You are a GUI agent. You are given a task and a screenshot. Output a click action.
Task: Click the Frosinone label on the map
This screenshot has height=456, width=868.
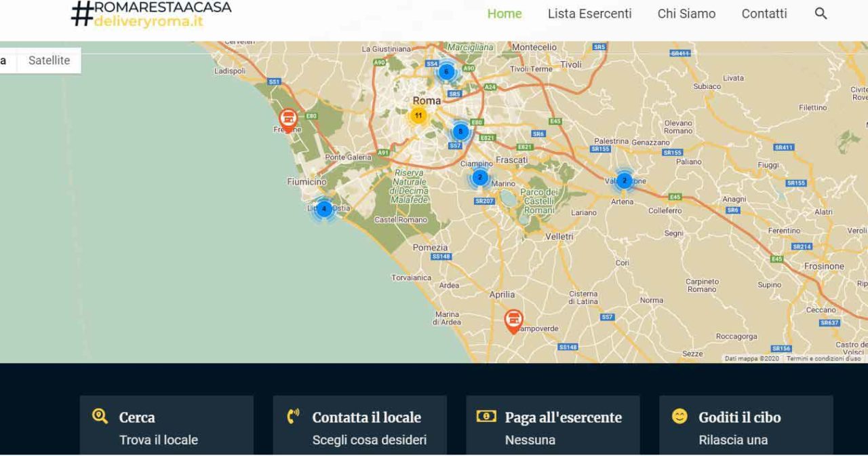pos(824,266)
